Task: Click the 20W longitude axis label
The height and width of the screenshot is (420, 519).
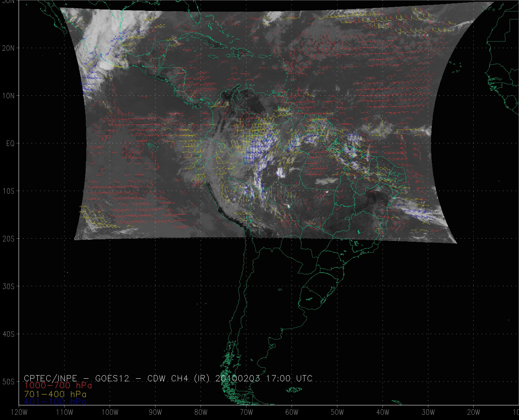Action: pos(474,412)
